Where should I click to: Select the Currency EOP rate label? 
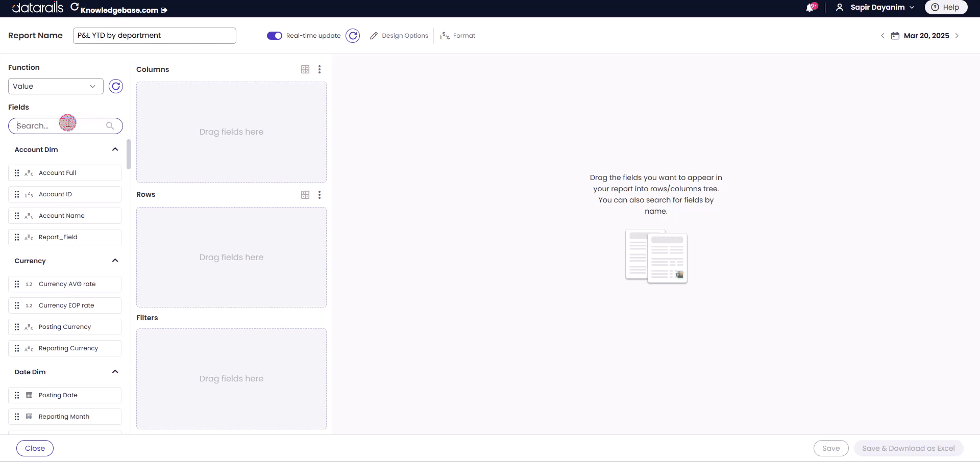[66, 305]
